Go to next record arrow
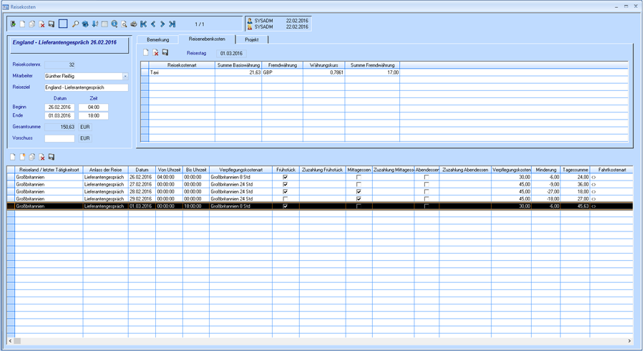Screen dimensions: 644x351 click(162, 24)
